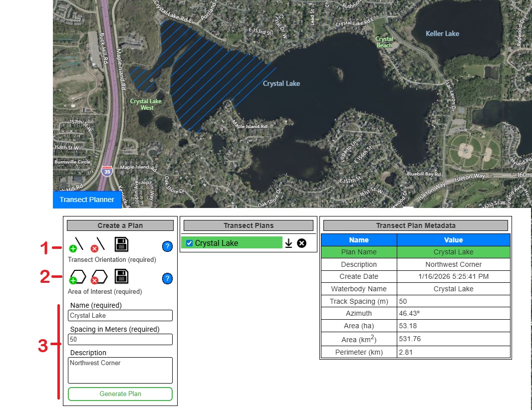
Task: Download the Crystal Lake transect plan
Action: point(288,243)
